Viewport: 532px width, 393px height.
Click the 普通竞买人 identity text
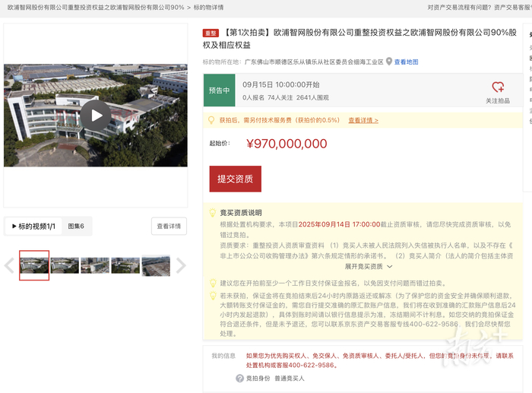coord(290,378)
